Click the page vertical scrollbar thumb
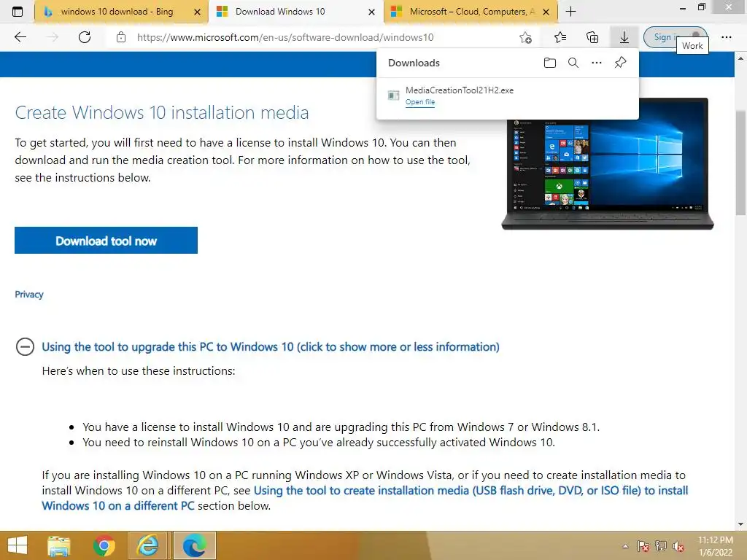This screenshot has height=560, width=747. (x=741, y=162)
